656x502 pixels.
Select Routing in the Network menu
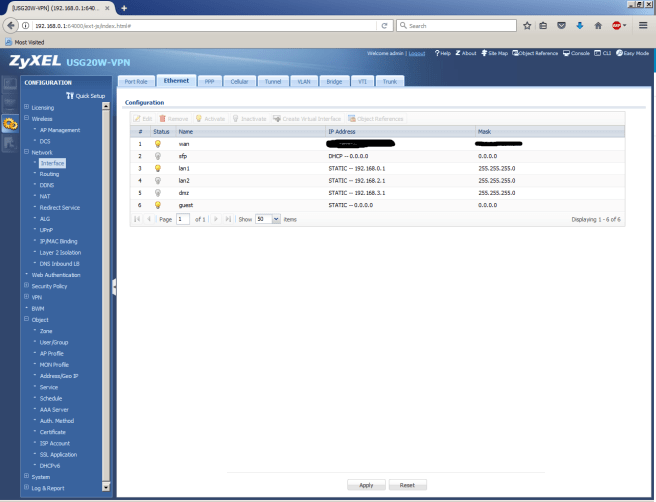pyautogui.click(x=49, y=174)
